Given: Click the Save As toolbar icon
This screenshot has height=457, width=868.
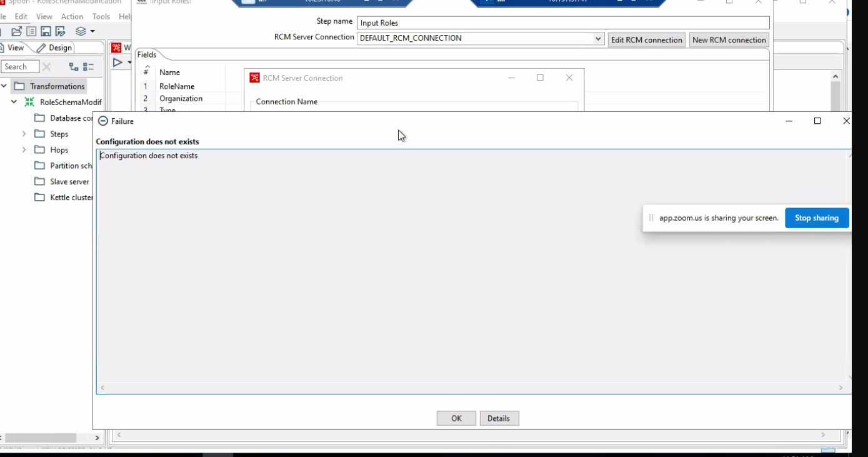Looking at the screenshot, I should pos(61,31).
